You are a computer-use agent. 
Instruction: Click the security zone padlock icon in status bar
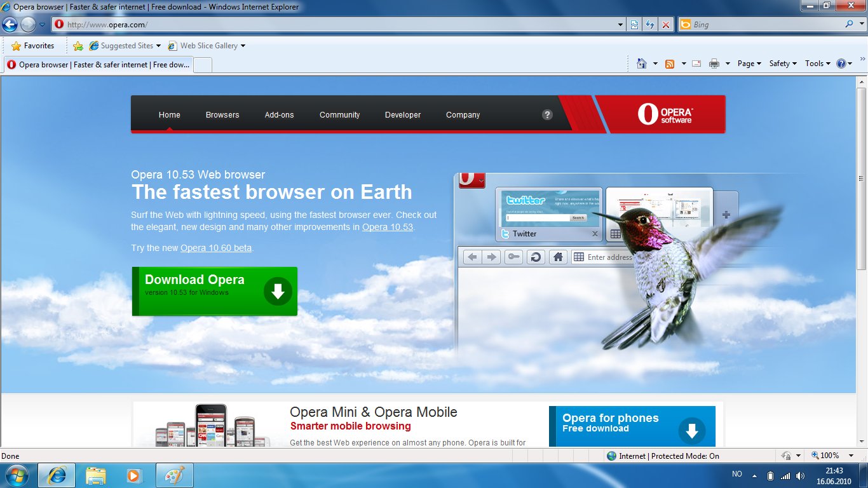point(786,456)
